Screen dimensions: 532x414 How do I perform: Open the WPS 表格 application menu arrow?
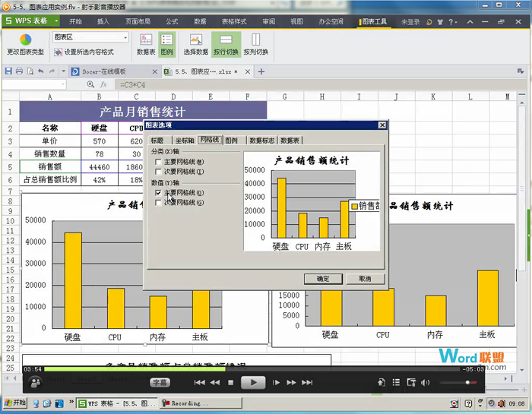[56, 21]
